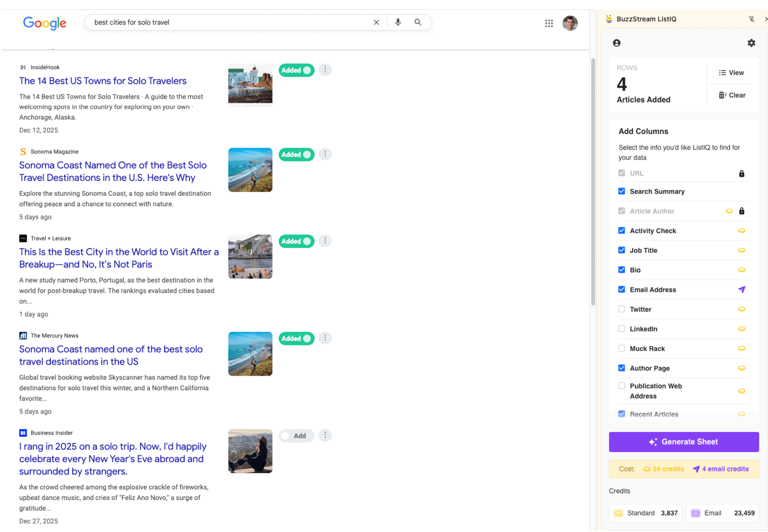
Task: Click the account icon in the ListIQ panel
Action: click(x=617, y=43)
